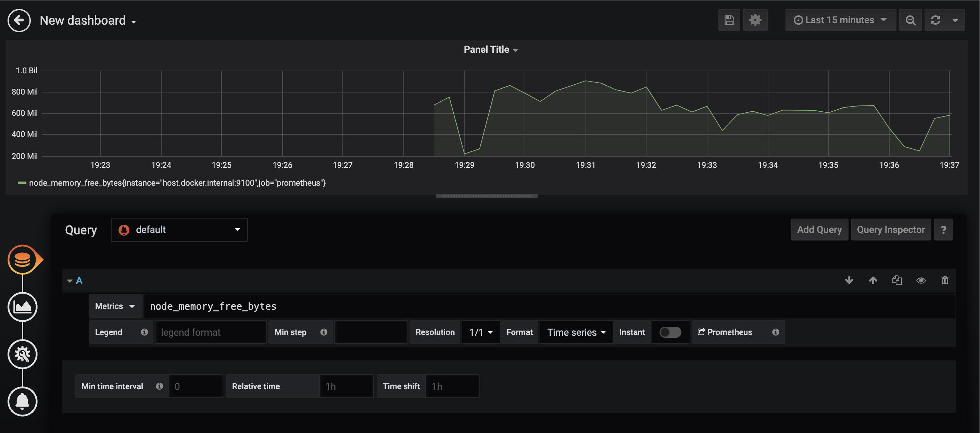Toggle query A visibility eye icon
This screenshot has width=980, height=433.
[921, 281]
